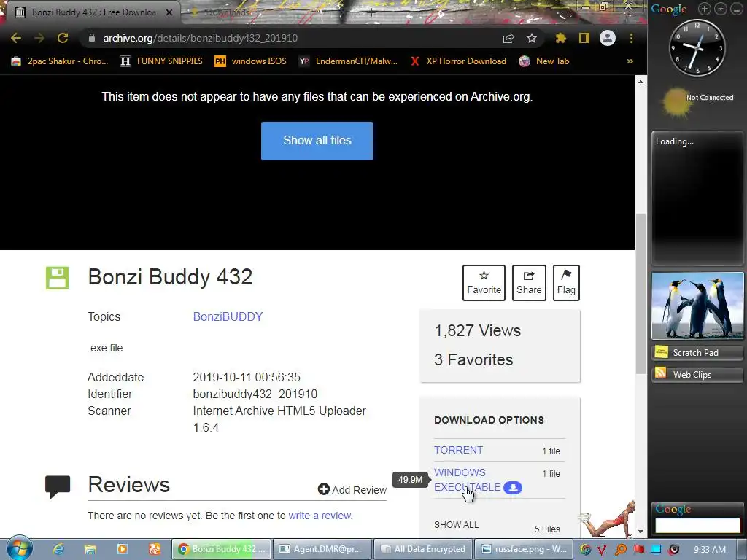747x560 pixels.
Task: Switch to the Downloads tab
Action: coord(228,12)
